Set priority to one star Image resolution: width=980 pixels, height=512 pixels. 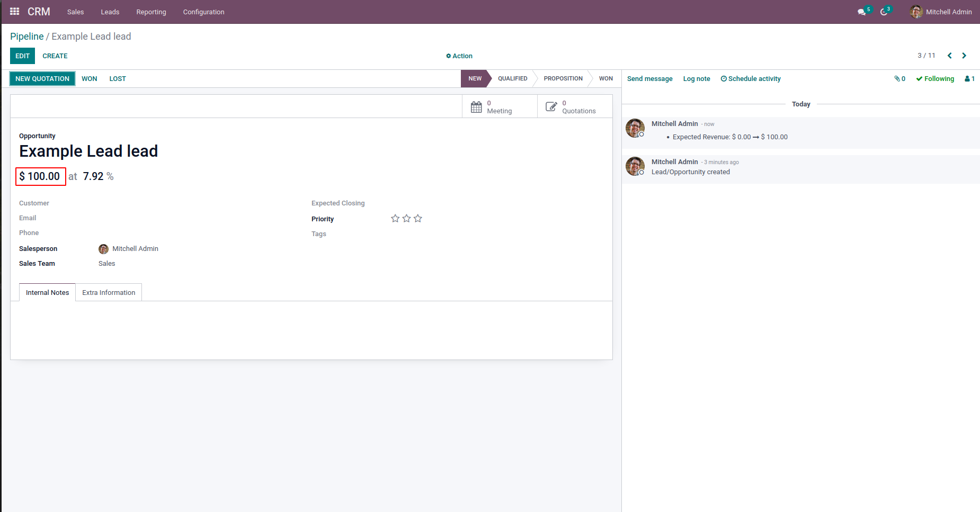point(395,218)
